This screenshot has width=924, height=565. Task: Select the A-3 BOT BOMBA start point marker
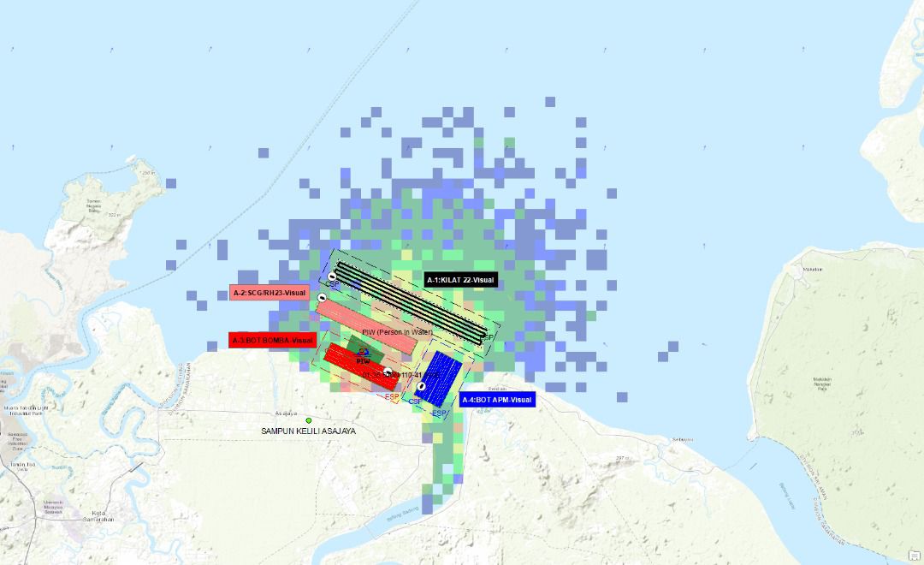388,372
